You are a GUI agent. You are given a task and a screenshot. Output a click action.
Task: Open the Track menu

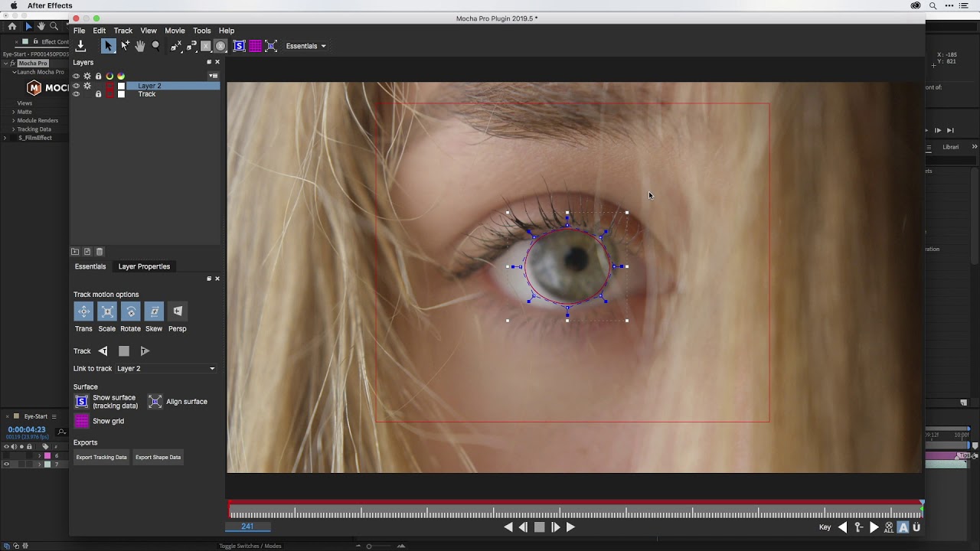[122, 31]
